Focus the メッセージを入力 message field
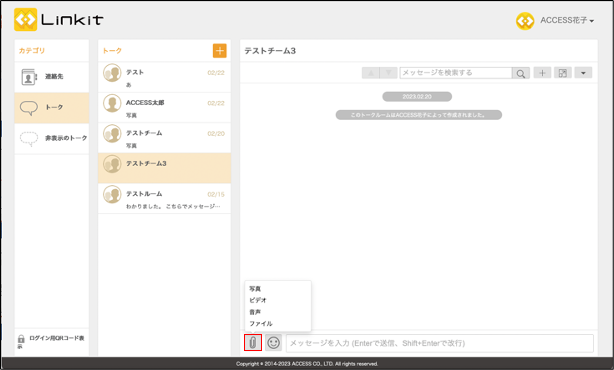The width and height of the screenshot is (614, 370). pos(440,343)
